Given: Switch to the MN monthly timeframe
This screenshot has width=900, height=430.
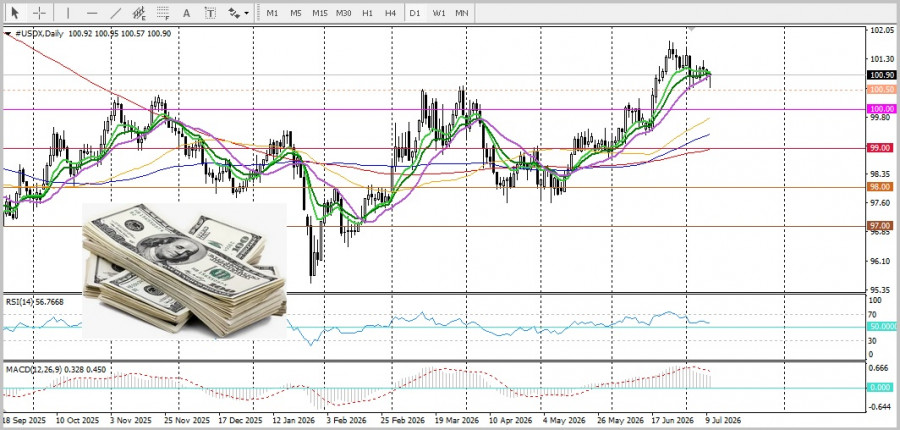Looking at the screenshot, I should pos(461,13).
